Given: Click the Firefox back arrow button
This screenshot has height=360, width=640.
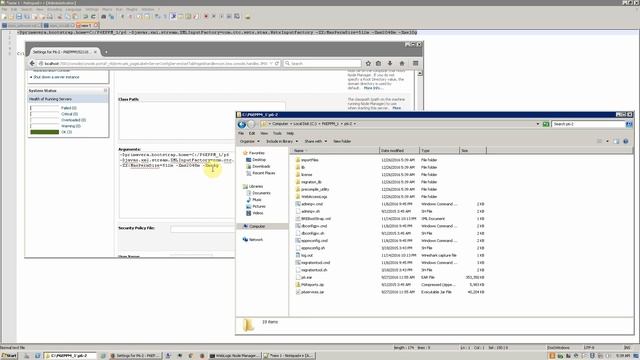Looking at the screenshot, I should 32,63.
